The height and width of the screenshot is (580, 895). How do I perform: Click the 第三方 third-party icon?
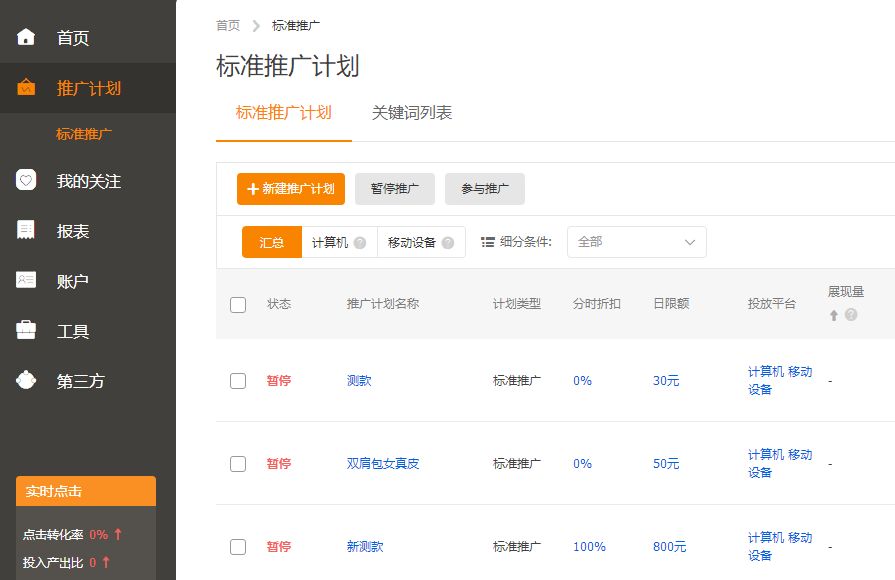tap(28, 378)
